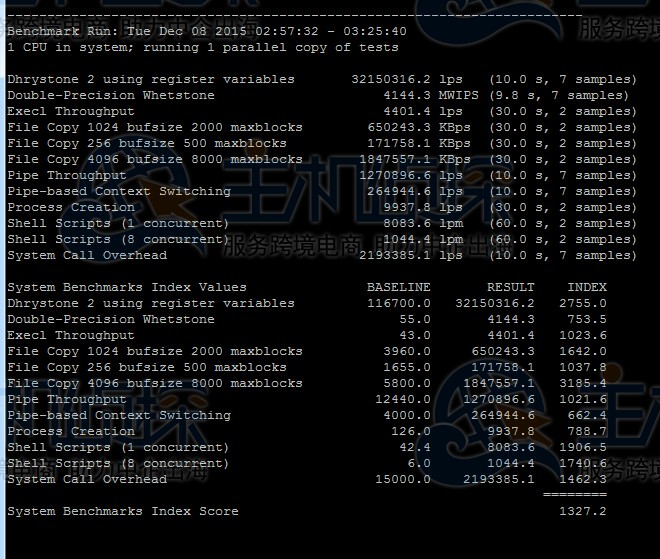
Task: Click the BASELINE column header
Action: pyautogui.click(x=398, y=287)
